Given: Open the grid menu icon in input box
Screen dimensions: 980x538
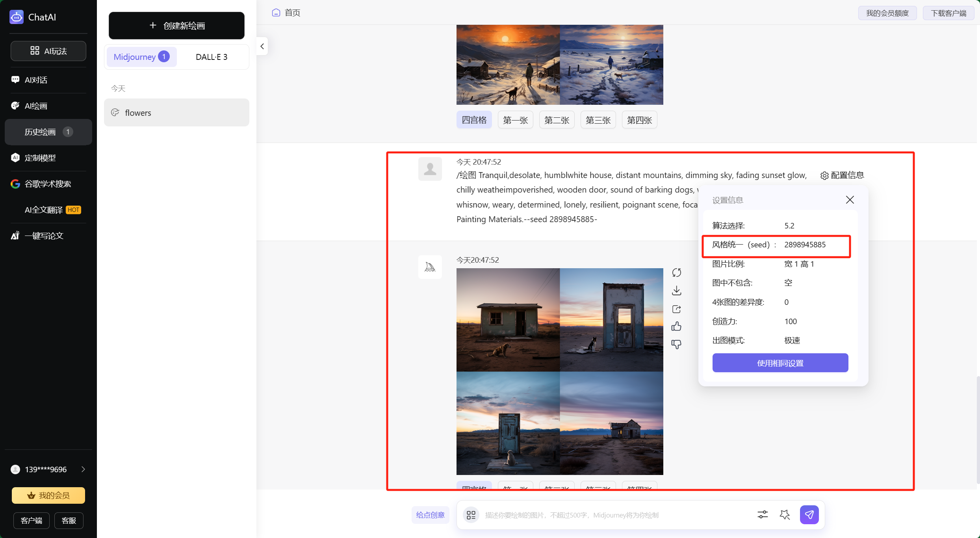Looking at the screenshot, I should (471, 515).
